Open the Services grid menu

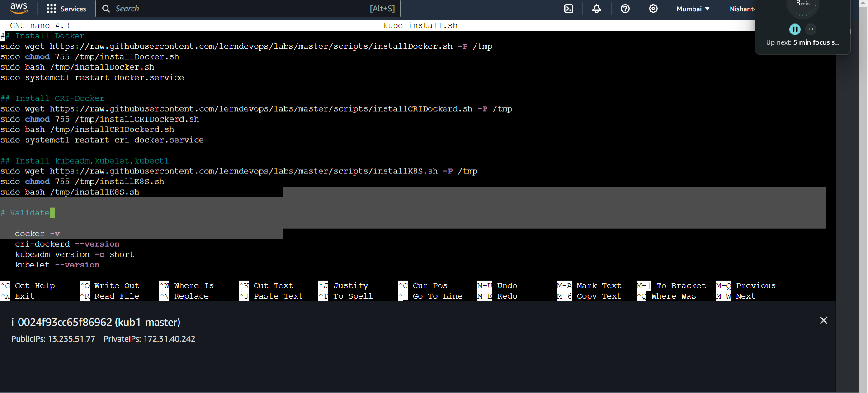66,9
